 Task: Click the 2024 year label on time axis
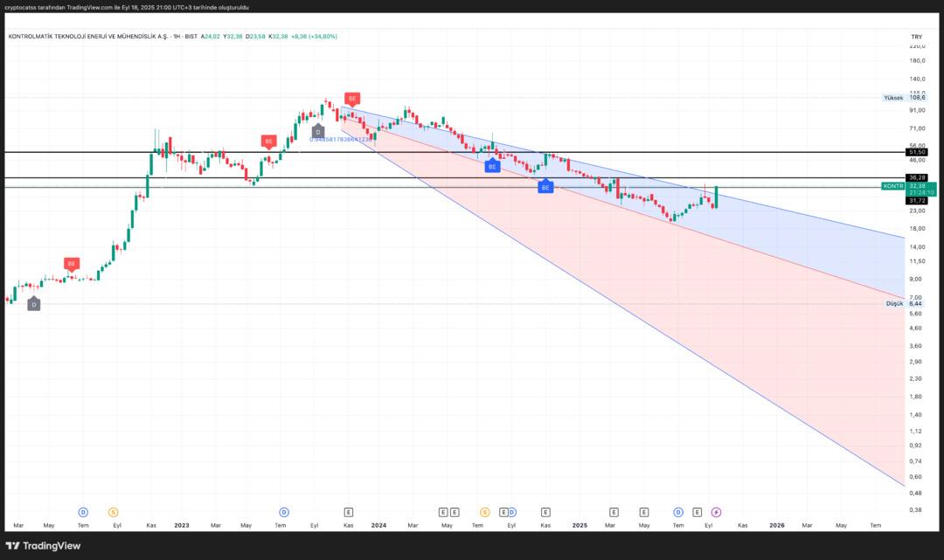pos(378,526)
